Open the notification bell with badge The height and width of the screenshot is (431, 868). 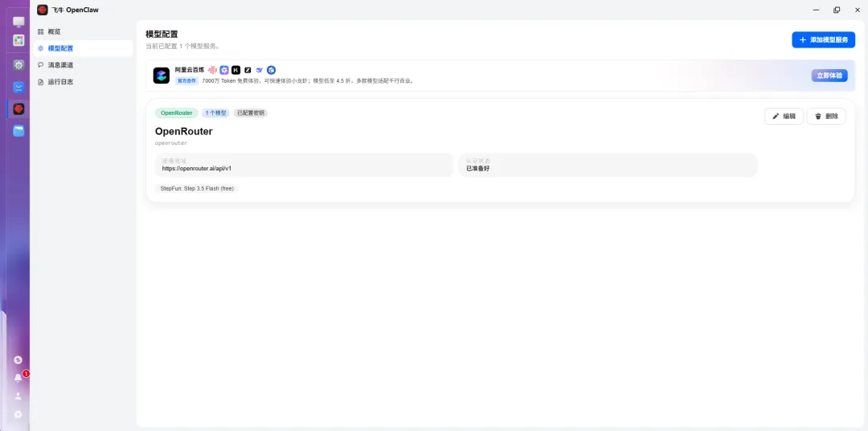coord(18,378)
